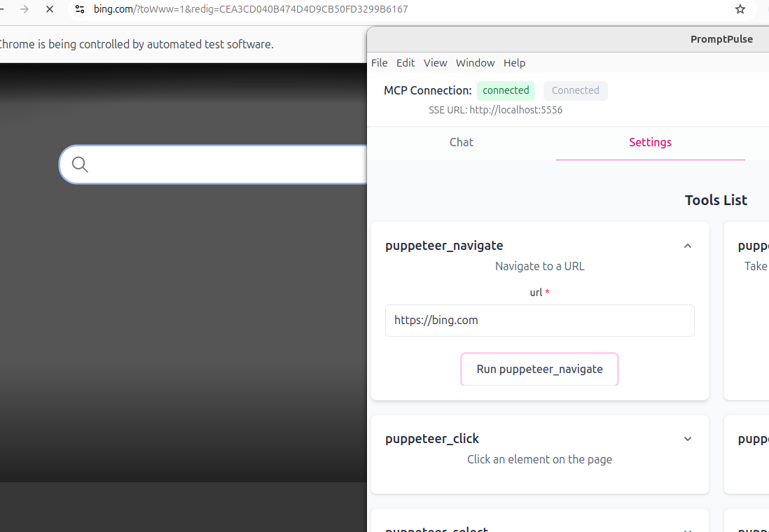The width and height of the screenshot is (769, 532).
Task: Open the File menu in PromptPulse
Action: [379, 63]
